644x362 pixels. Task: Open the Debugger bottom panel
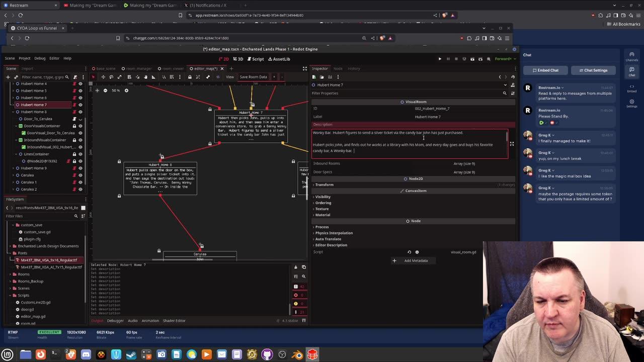115,321
